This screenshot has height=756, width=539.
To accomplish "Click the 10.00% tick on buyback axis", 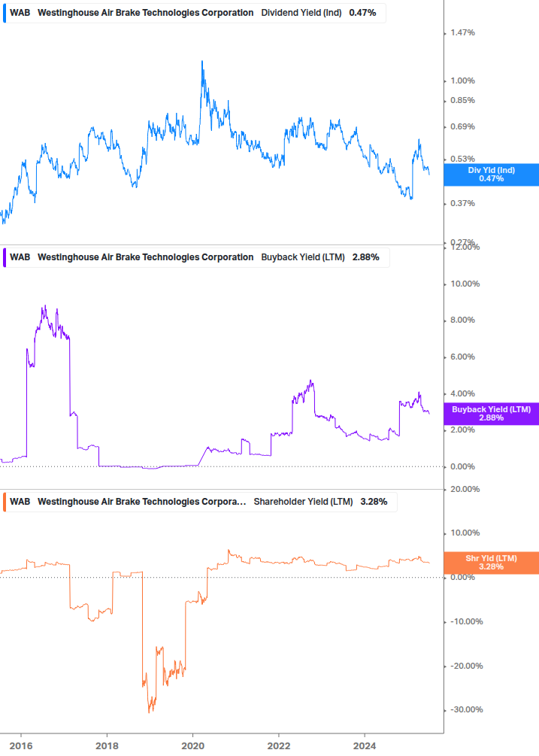I will pos(465,284).
